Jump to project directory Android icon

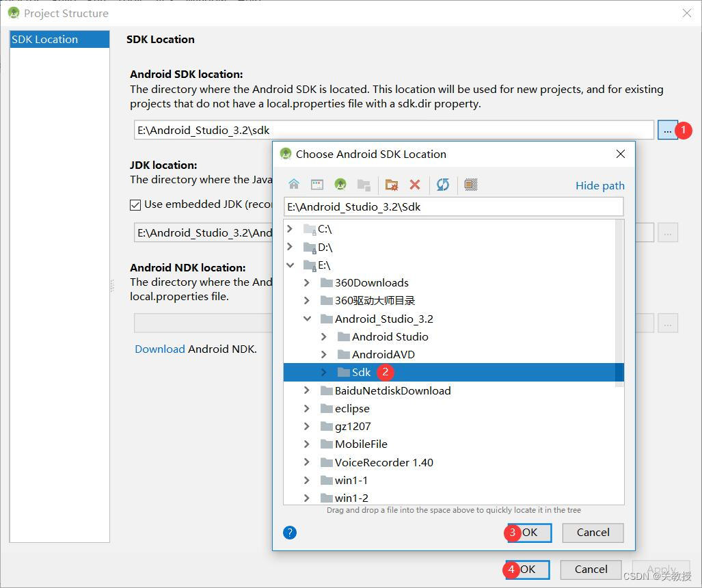[340, 184]
